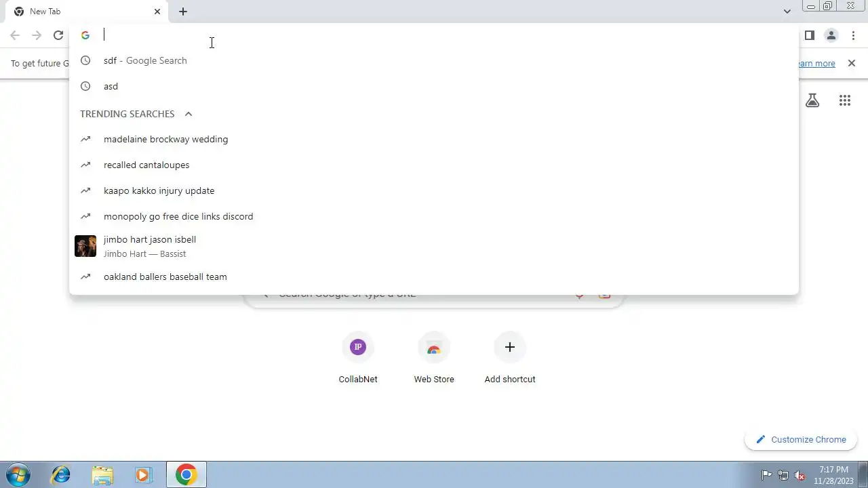This screenshot has height=488, width=868.
Task: Toggle the side panel icon
Action: point(809,35)
